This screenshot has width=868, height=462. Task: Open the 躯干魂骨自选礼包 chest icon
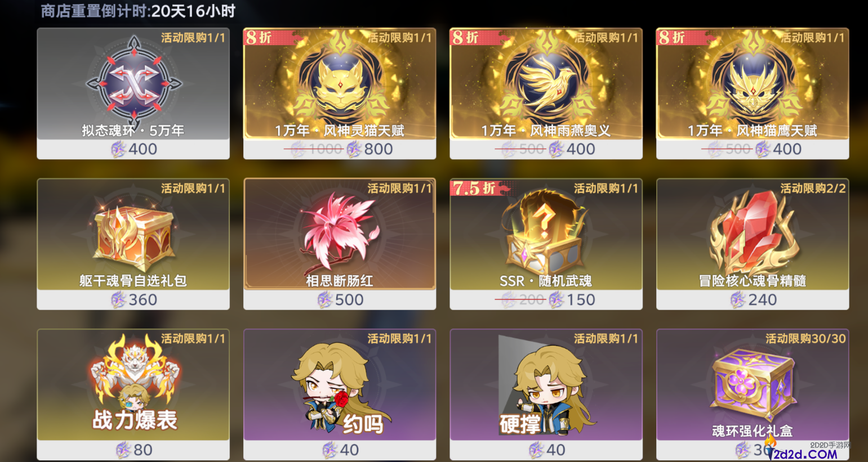point(133,235)
